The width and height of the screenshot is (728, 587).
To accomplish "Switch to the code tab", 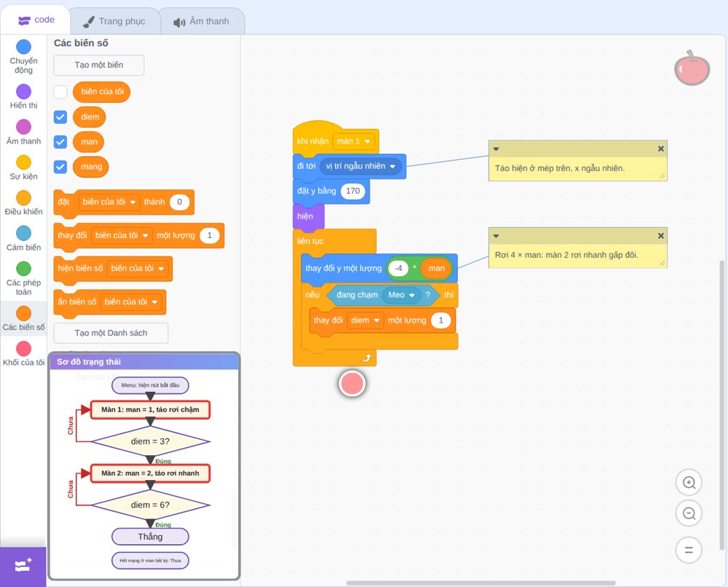I will coord(36,20).
